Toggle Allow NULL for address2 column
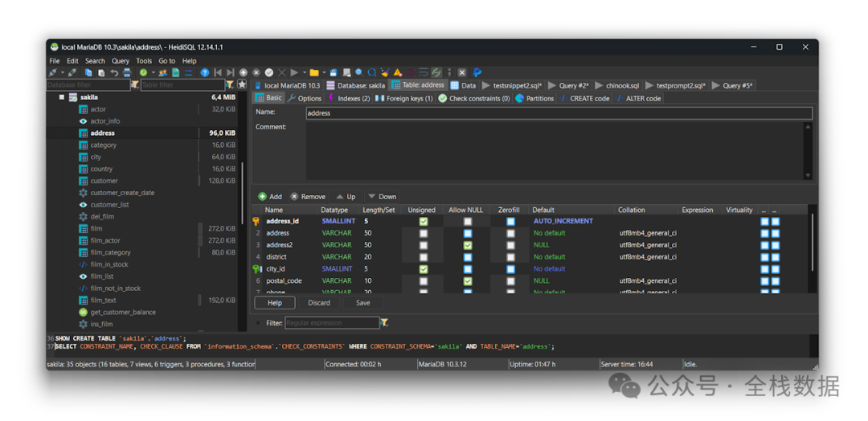Viewport: 868px width, 421px height. click(468, 245)
